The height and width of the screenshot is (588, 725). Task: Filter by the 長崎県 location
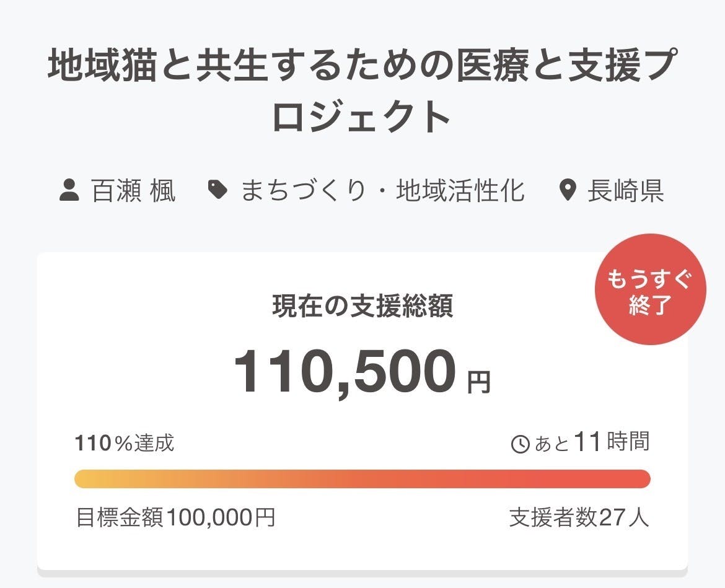point(626,190)
